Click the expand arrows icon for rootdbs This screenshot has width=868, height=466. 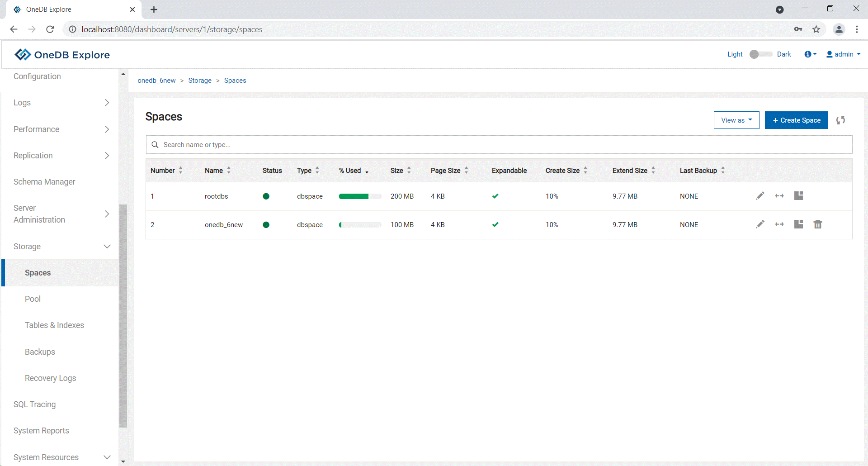point(779,196)
